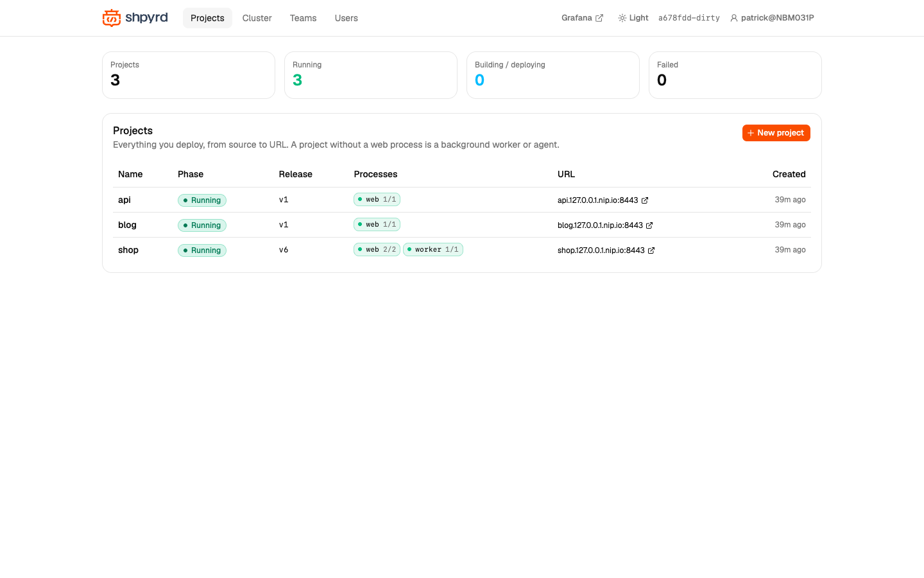Create a New project
Viewport: 924px width, 578px height.
point(776,133)
